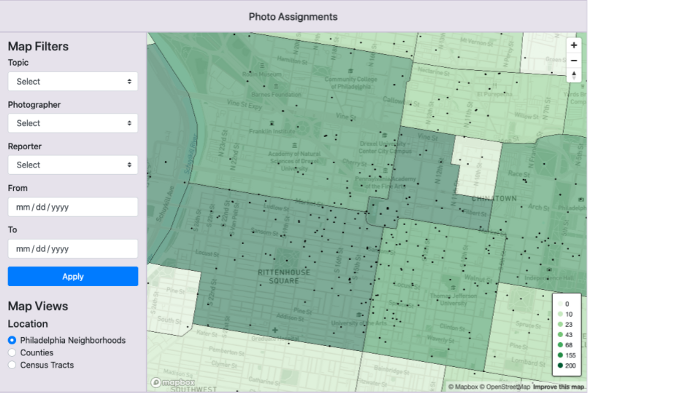Click the Mapbox logo

(x=173, y=383)
